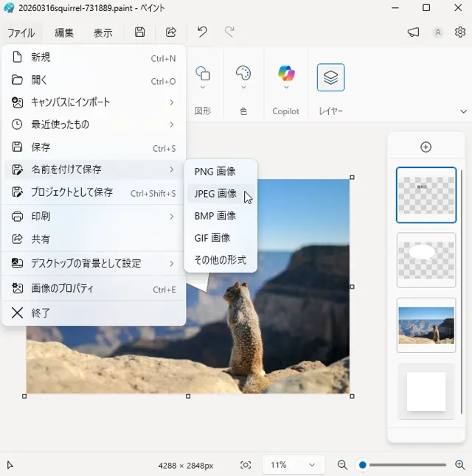Toggle the Layers (レイヤー) panel button
This screenshot has width=472, height=476.
[x=330, y=77]
